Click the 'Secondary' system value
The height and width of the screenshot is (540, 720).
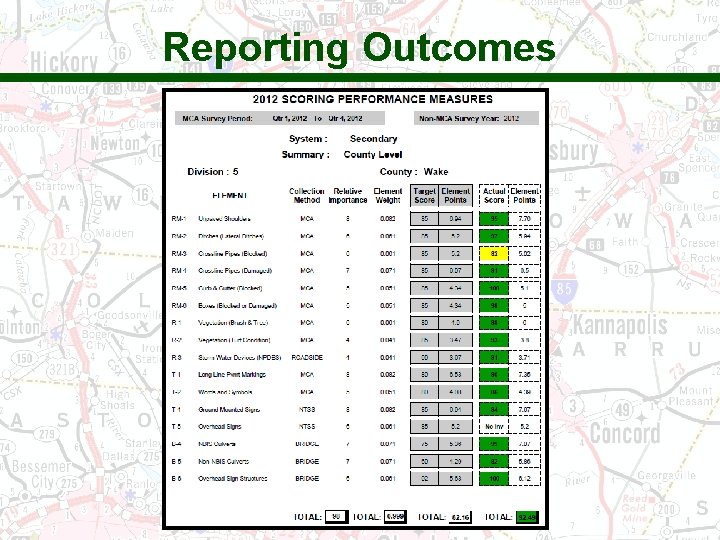(373, 139)
